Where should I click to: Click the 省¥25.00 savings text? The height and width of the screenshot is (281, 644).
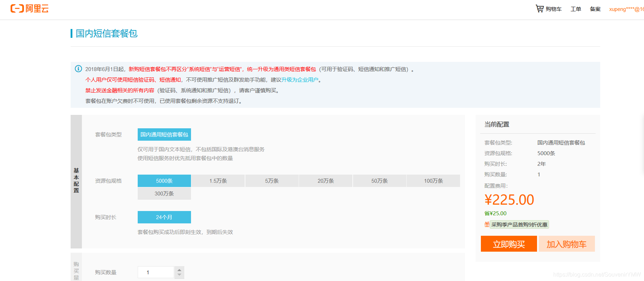click(x=495, y=213)
